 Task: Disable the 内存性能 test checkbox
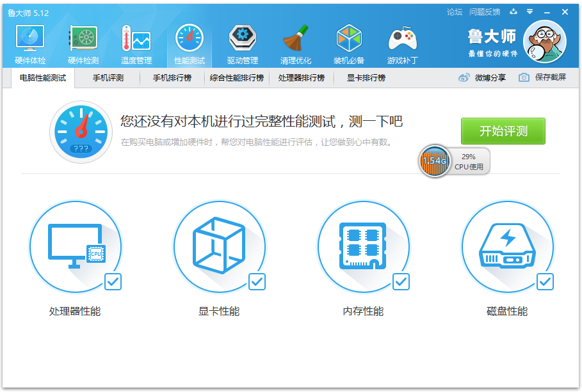(401, 281)
